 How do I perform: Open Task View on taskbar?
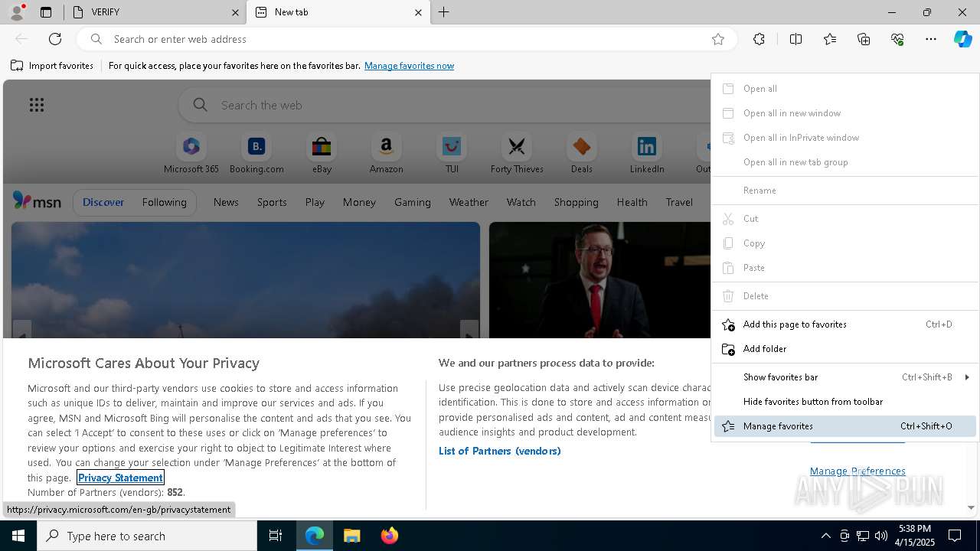point(276,536)
